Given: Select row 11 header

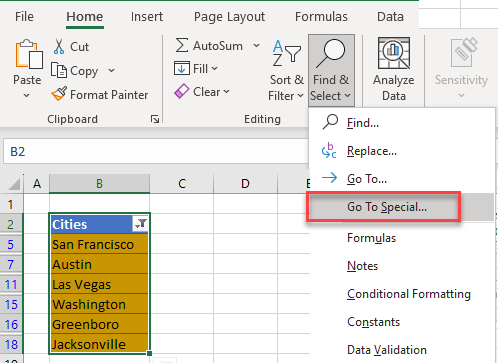Looking at the screenshot, I should [11, 284].
